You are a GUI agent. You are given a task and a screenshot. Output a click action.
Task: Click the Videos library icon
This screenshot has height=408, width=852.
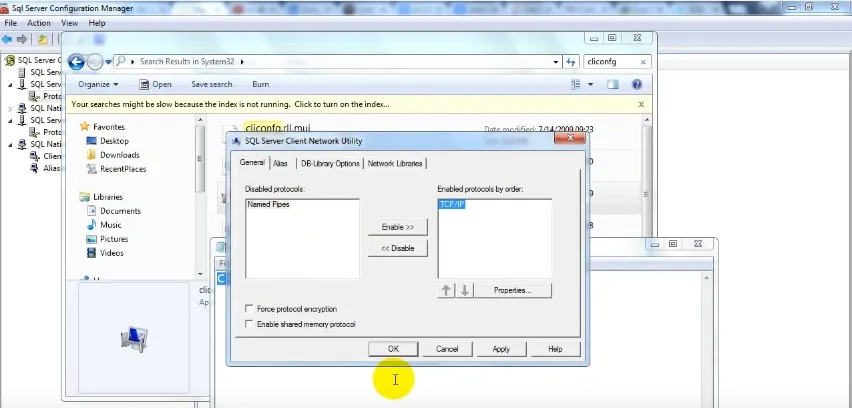point(91,253)
